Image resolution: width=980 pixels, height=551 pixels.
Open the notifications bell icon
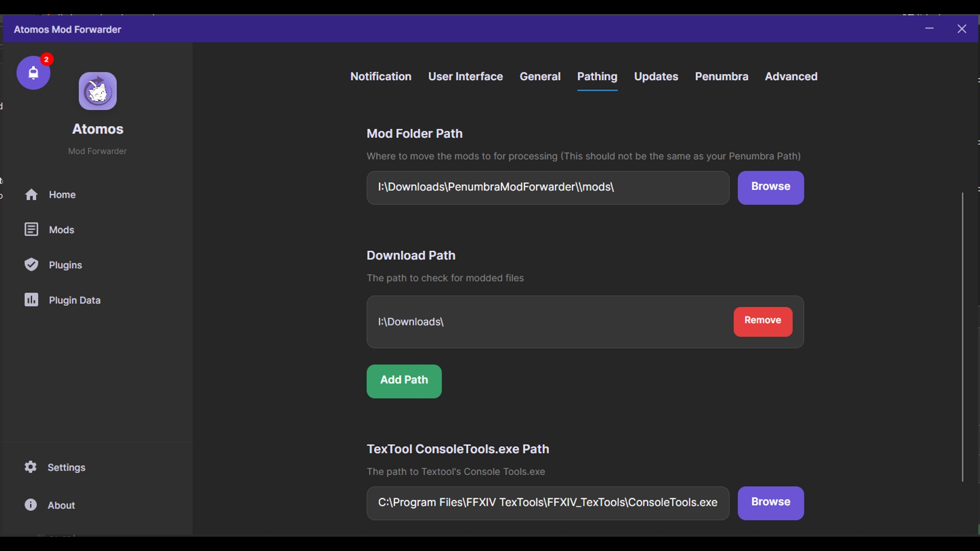(x=33, y=73)
